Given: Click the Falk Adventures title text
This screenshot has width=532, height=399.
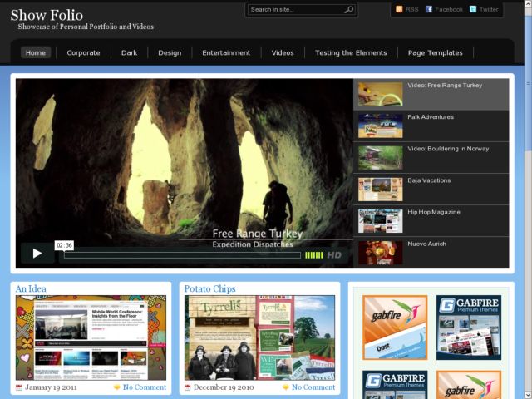Looking at the screenshot, I should (x=431, y=117).
